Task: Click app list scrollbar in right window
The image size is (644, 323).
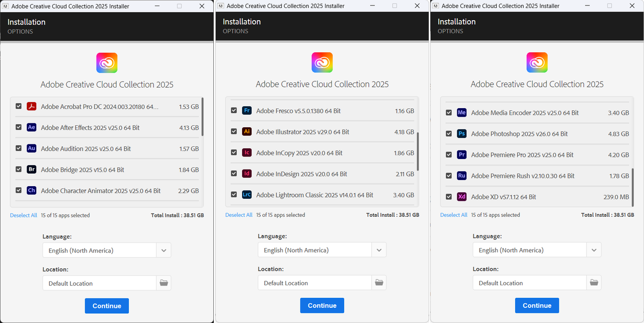Action: (x=632, y=187)
